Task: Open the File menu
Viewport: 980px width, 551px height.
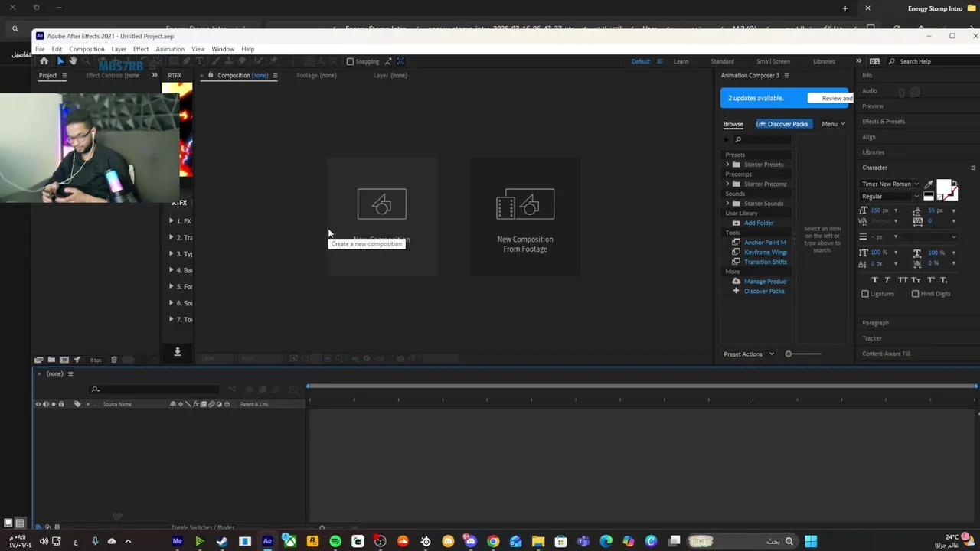Action: point(40,49)
